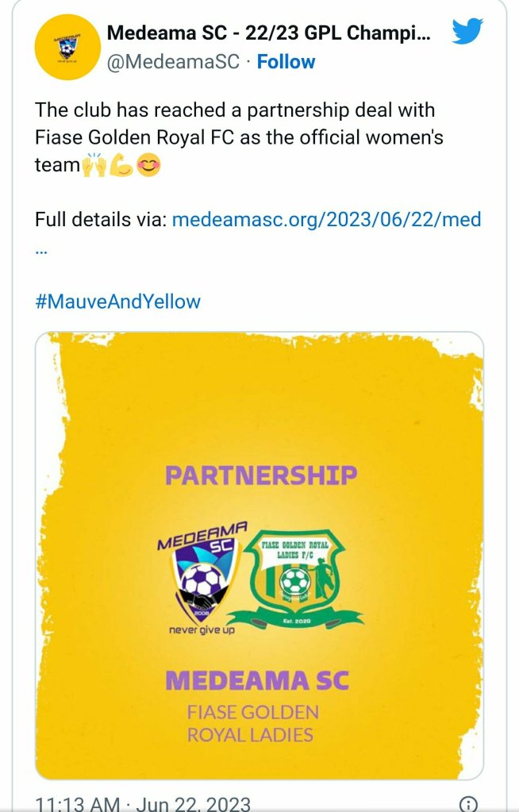Click the PARTNERSHIP heading in the image
Screen dimensions: 519x812
[x=261, y=475]
